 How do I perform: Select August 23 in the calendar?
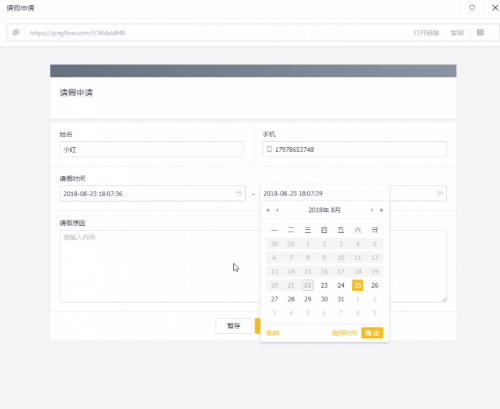tap(324, 285)
